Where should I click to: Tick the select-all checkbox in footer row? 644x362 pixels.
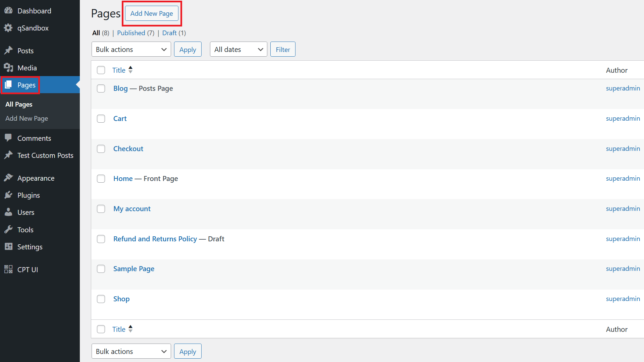pos(101,329)
